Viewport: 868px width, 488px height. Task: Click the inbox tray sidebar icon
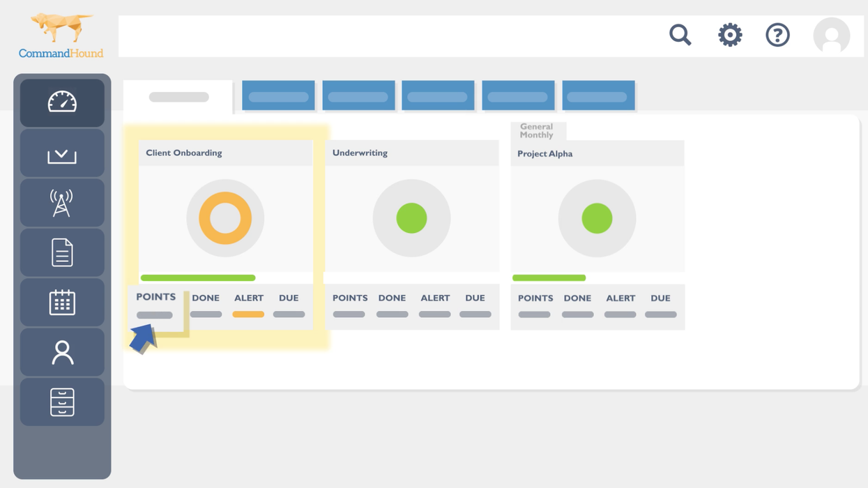(x=62, y=153)
